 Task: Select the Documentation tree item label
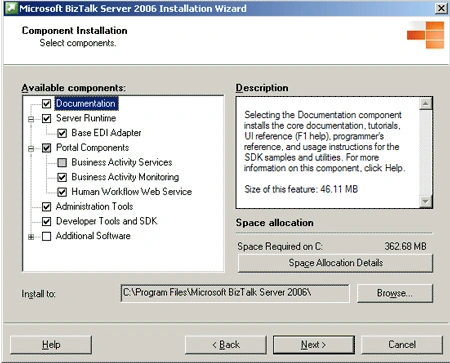click(86, 103)
